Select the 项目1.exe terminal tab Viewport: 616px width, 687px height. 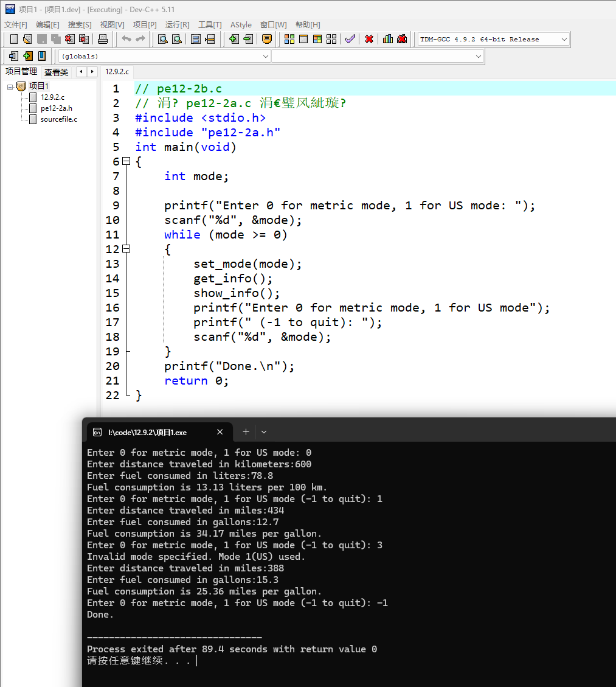click(159, 432)
